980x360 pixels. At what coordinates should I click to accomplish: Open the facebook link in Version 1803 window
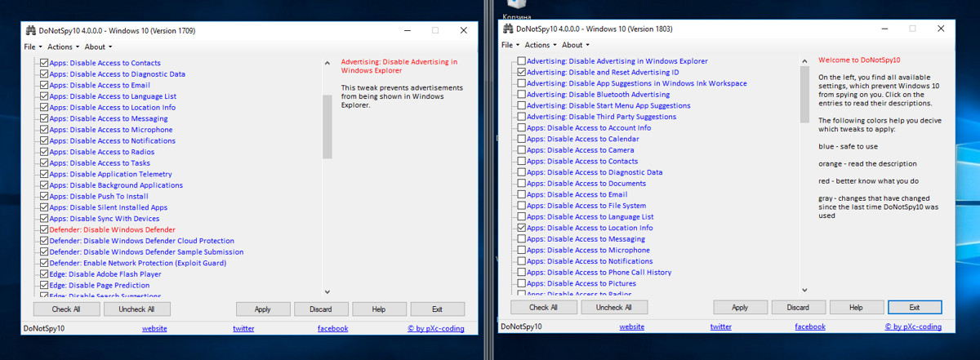coord(809,327)
